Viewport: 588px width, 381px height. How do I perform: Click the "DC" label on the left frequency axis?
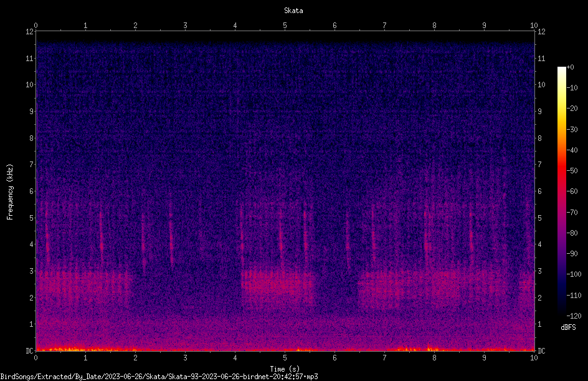(29, 351)
